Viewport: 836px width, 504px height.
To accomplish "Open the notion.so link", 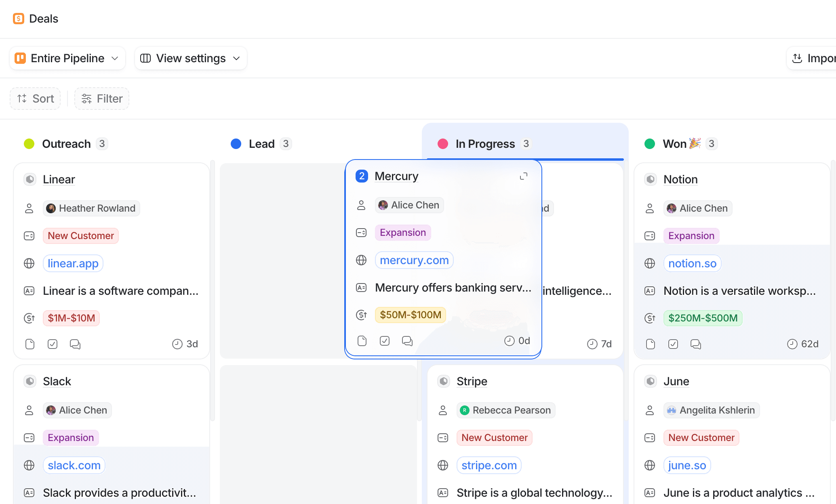I will click(x=692, y=263).
